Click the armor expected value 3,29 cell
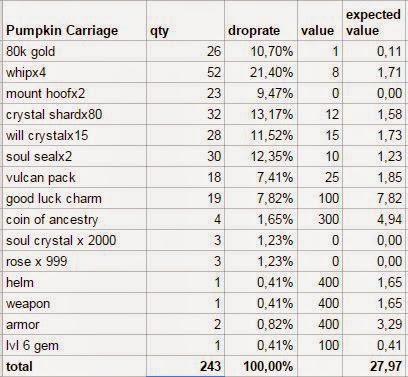 [373, 324]
